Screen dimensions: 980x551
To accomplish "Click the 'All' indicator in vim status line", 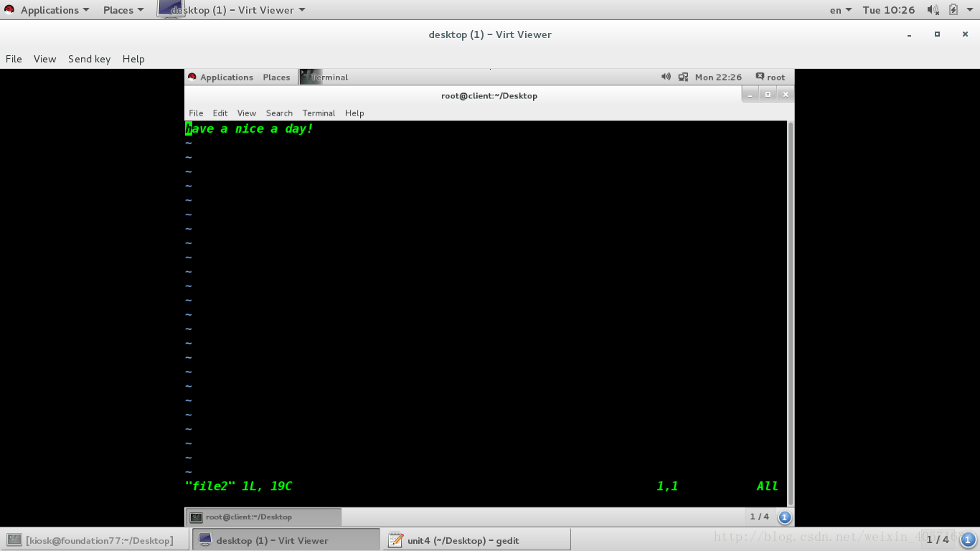I will (767, 486).
